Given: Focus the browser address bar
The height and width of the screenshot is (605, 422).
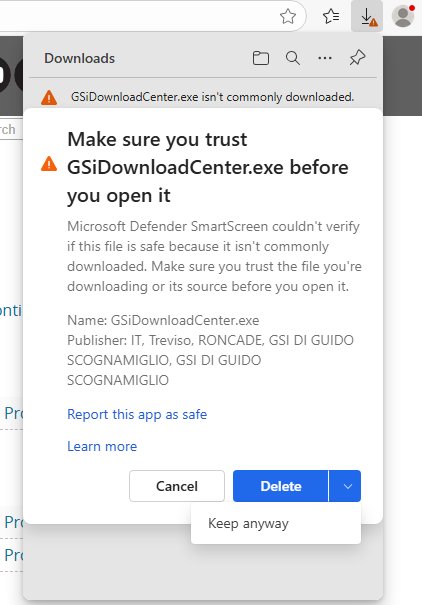Looking at the screenshot, I should tap(147, 16).
